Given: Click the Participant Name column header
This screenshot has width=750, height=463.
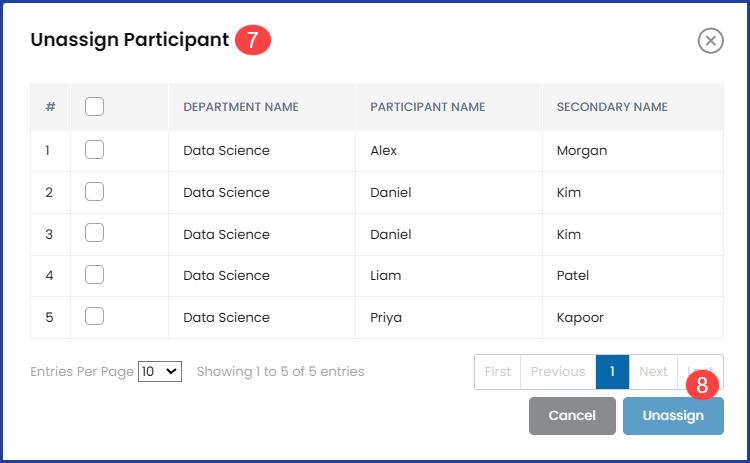Looking at the screenshot, I should (x=428, y=107).
